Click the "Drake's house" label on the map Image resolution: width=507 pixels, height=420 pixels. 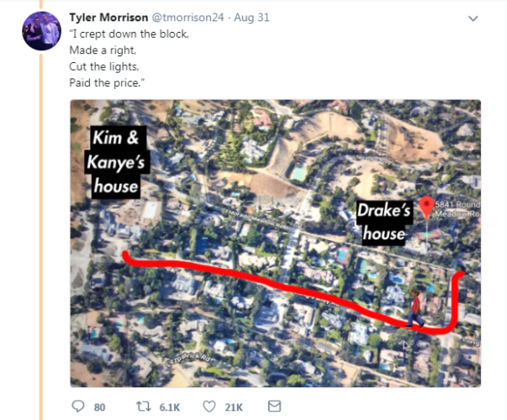pos(383,222)
